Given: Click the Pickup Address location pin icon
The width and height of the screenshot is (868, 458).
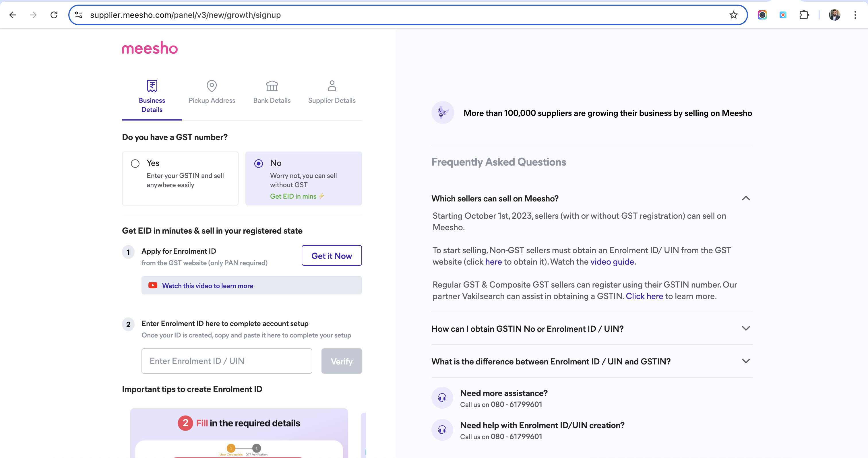Looking at the screenshot, I should pyautogui.click(x=212, y=86).
